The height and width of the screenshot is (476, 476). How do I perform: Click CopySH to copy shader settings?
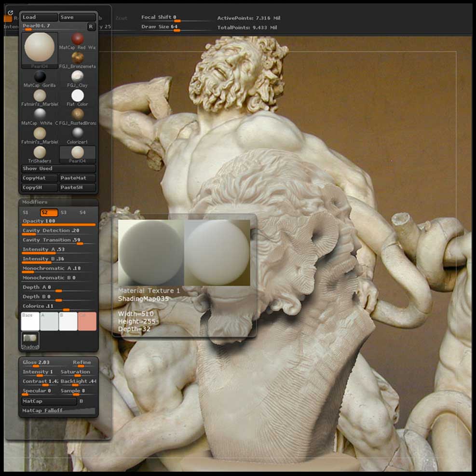point(38,187)
